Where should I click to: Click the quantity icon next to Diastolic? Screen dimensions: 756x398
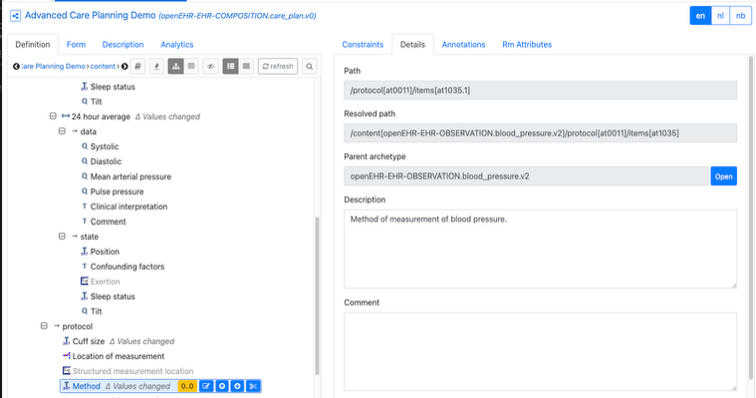click(84, 161)
